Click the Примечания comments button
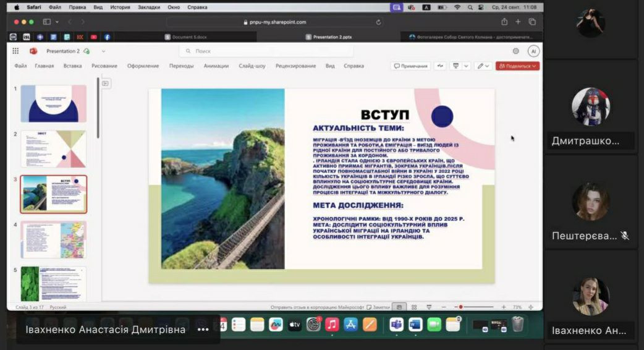This screenshot has width=644, height=350. pos(410,66)
